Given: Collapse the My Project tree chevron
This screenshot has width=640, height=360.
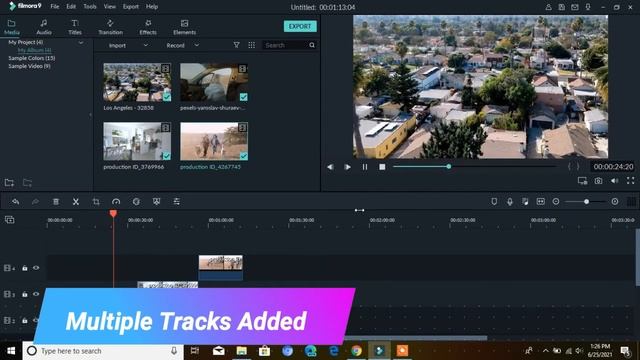Looking at the screenshot, I should (81, 42).
